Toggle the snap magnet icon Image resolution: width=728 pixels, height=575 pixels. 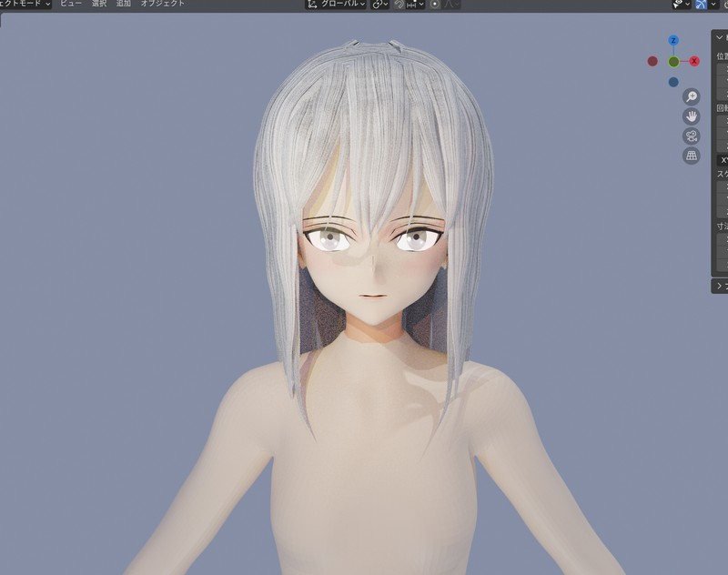tap(399, 4)
